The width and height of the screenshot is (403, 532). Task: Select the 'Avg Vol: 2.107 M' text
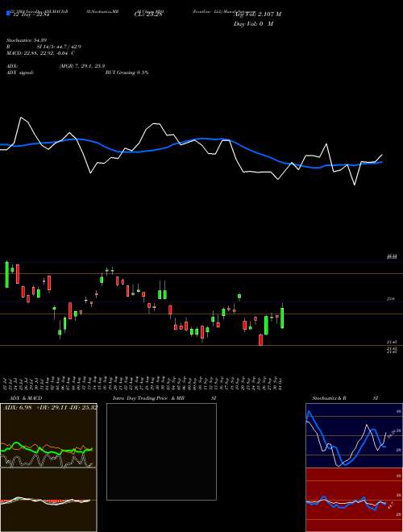point(257,15)
